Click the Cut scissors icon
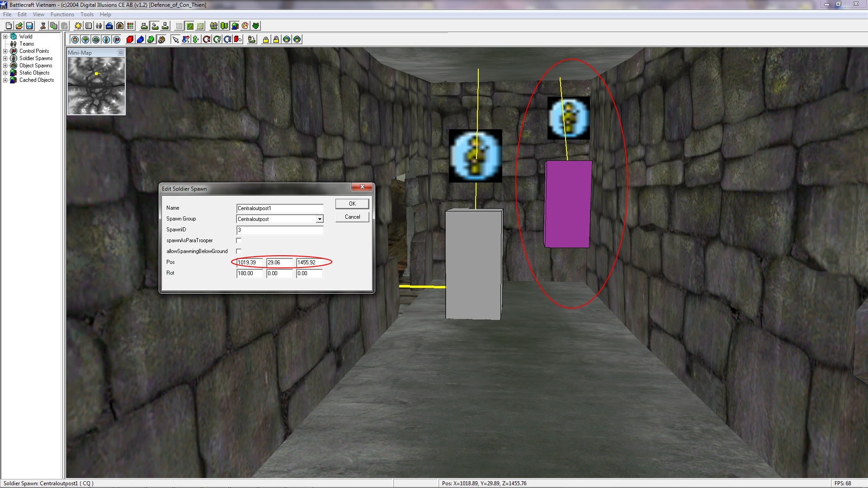This screenshot has height=488, width=868. (x=43, y=26)
